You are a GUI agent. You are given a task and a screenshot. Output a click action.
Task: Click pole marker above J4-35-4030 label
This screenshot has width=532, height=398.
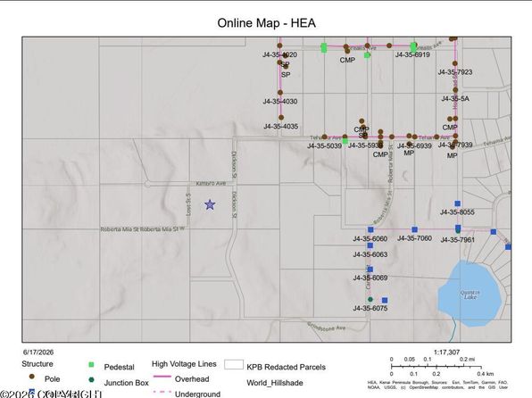280,92
